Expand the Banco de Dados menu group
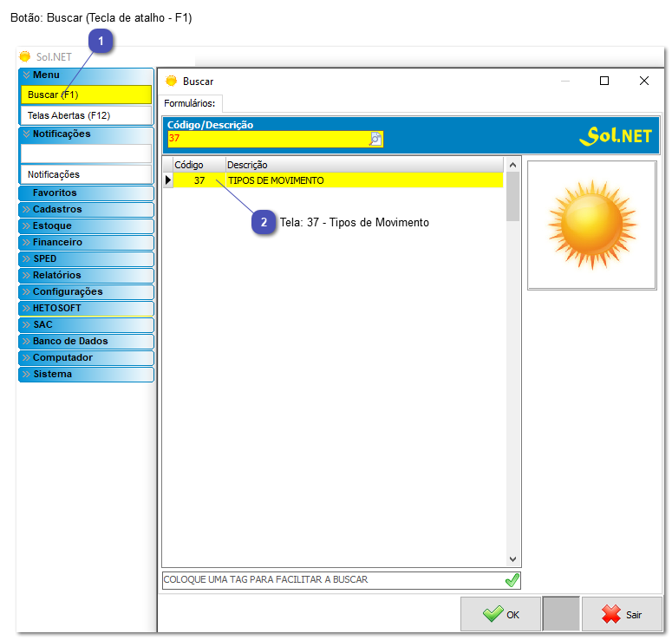Screen dimensions: 672x640 (x=86, y=341)
